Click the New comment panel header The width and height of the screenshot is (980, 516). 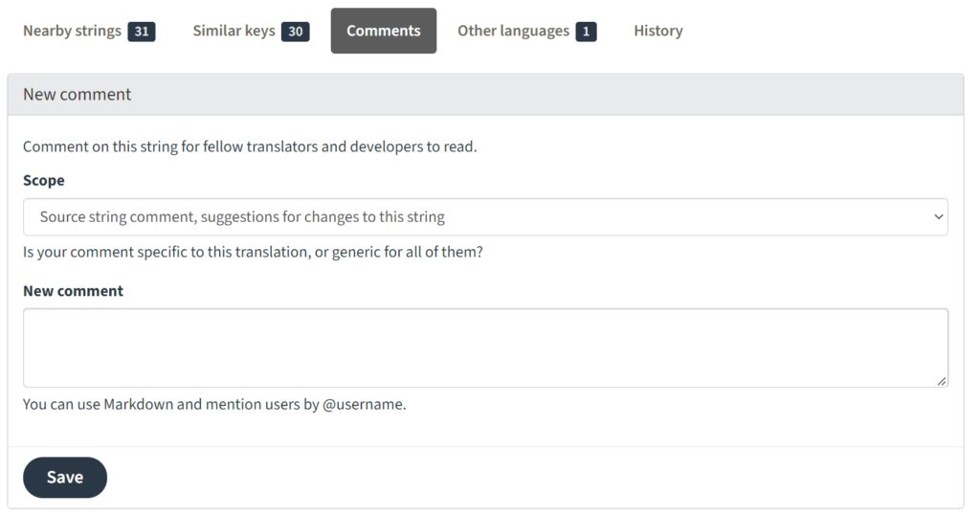[x=485, y=95]
